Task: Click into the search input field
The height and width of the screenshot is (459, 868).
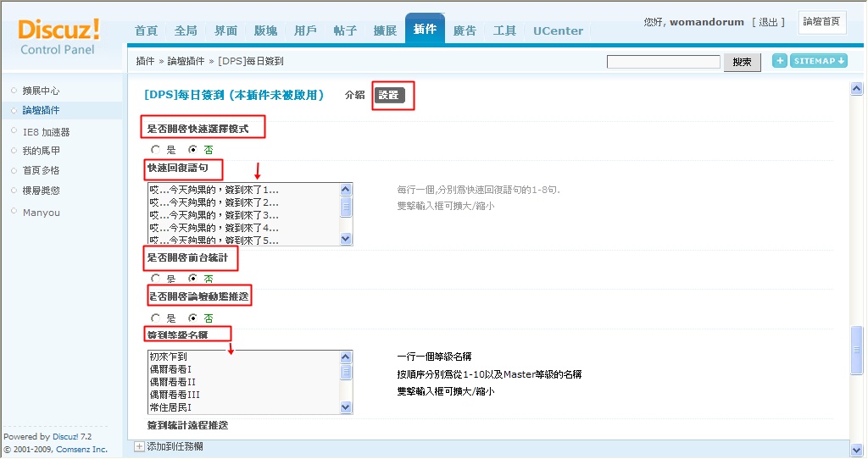Action: 663,62
